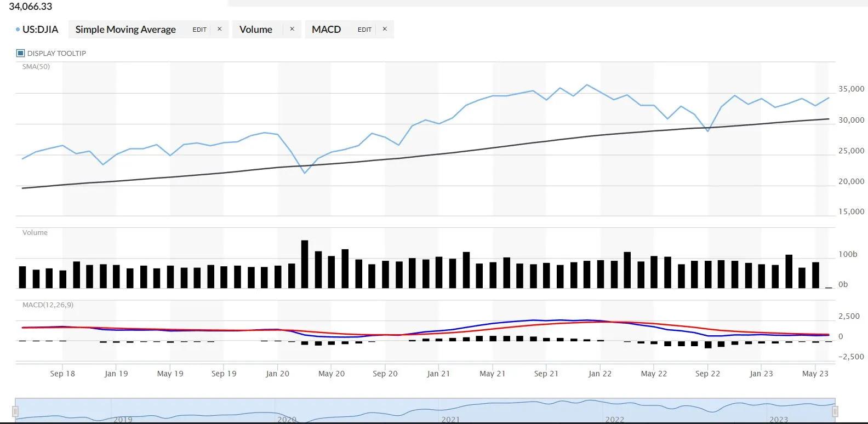Viewport: 868px width, 424px height.
Task: Click the 15,000 price axis label
Action: [851, 211]
